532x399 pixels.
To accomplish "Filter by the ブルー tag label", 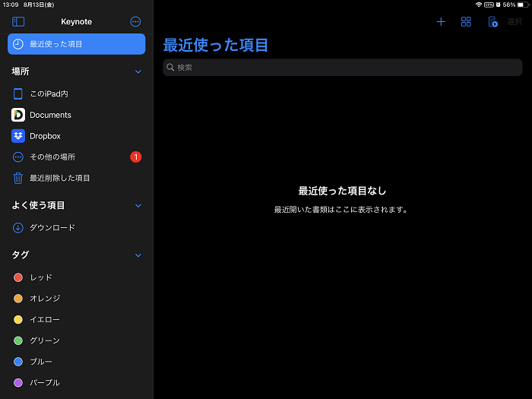I will [x=41, y=362].
